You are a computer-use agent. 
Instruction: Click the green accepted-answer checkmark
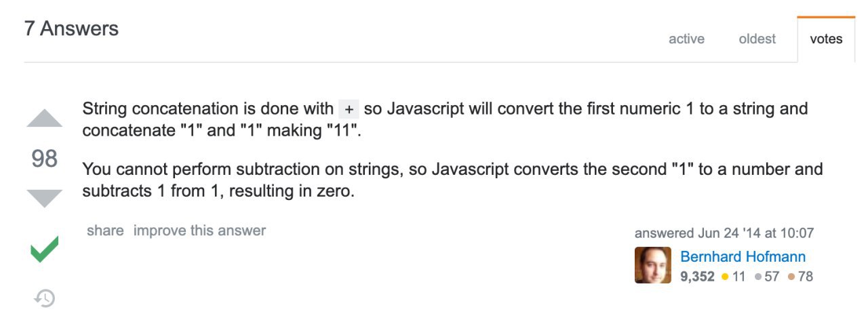click(45, 249)
